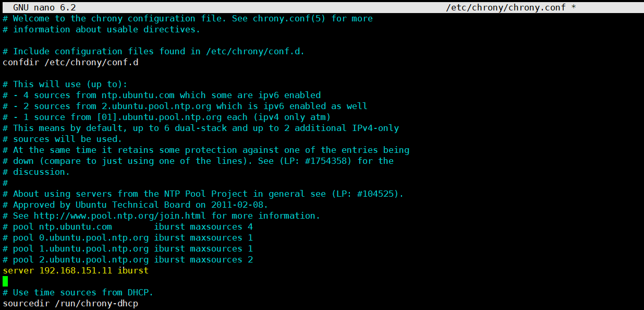Click the nano title bar filename /etc/chrony/chrony.conf
The width and height of the screenshot is (644, 310).
[507, 7]
